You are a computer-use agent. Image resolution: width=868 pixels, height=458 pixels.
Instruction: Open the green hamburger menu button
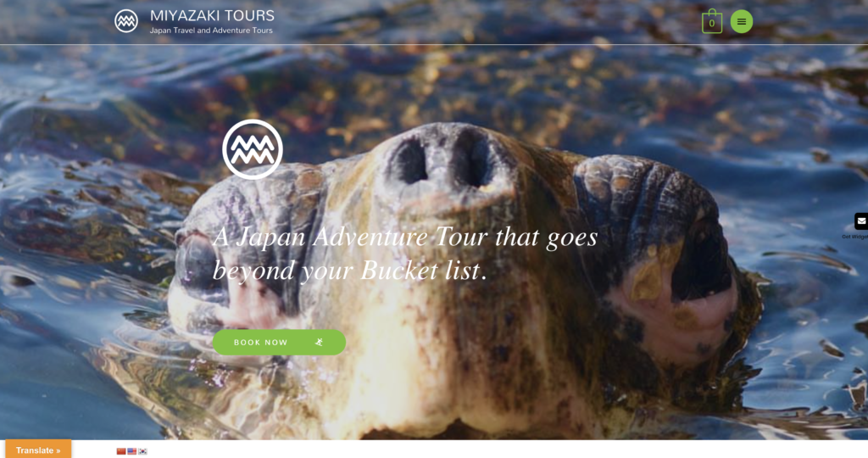pyautogui.click(x=741, y=21)
